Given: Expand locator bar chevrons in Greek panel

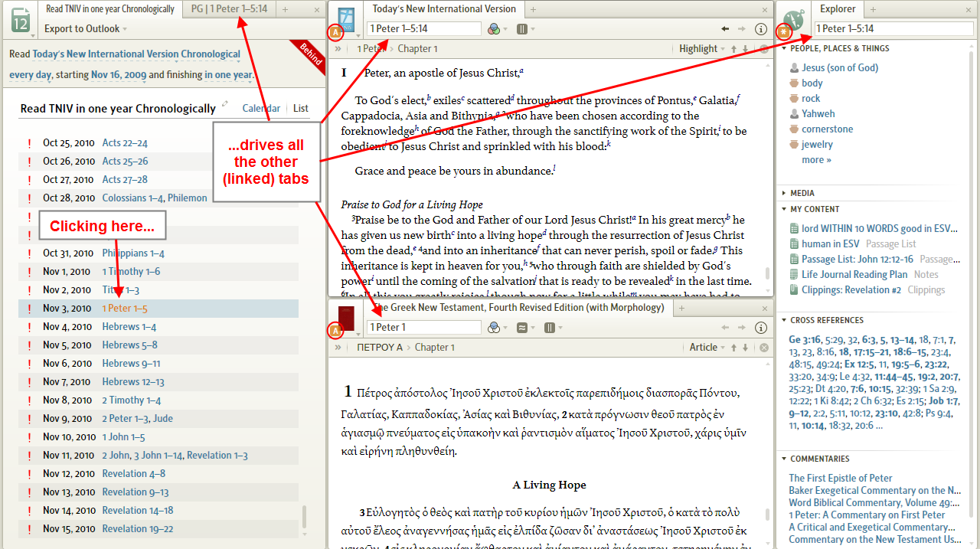Looking at the screenshot, I should (338, 347).
